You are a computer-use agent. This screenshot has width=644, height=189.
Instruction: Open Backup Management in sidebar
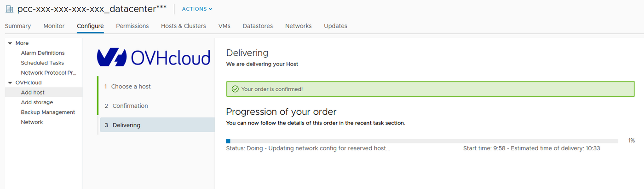click(x=48, y=112)
